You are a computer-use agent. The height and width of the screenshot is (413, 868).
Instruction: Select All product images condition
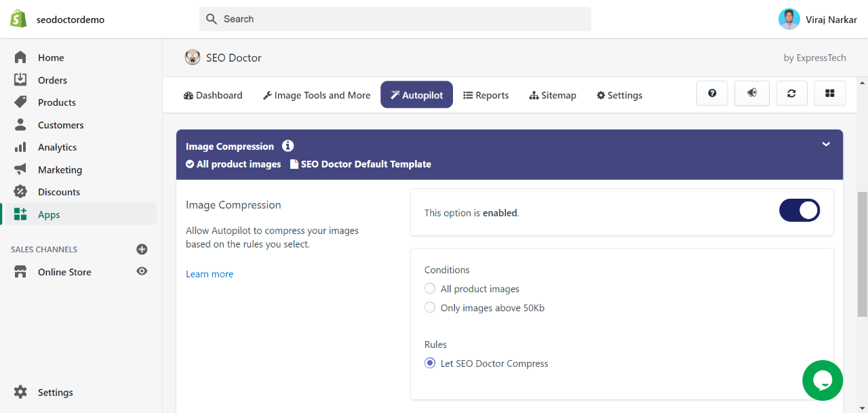[x=430, y=288]
